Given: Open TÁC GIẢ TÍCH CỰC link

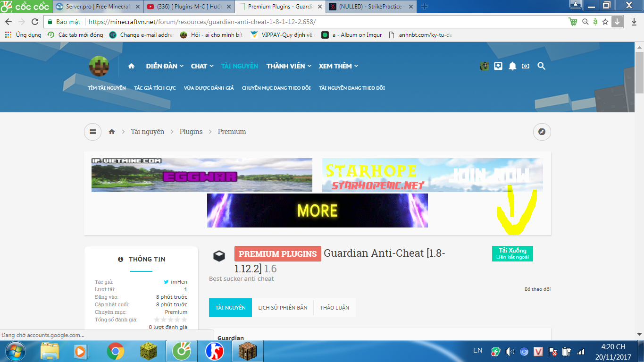Looking at the screenshot, I should (155, 88).
